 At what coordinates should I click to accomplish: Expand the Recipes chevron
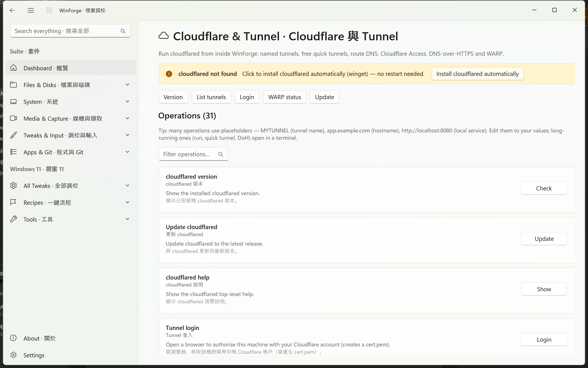[x=127, y=202]
